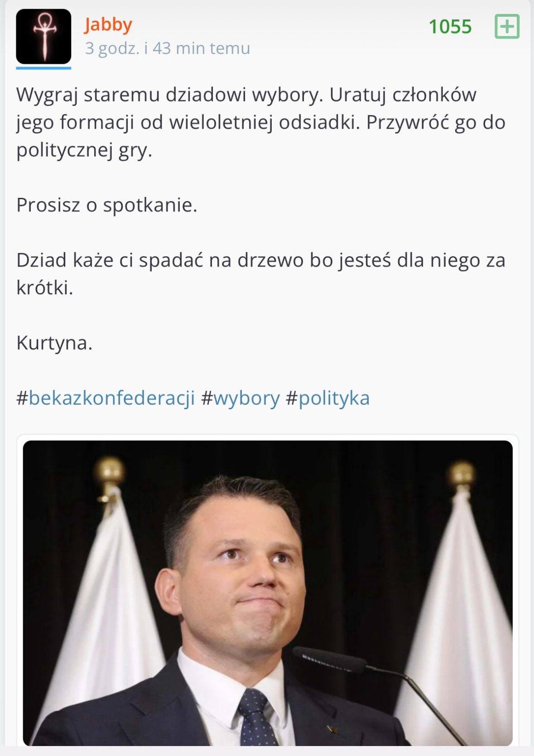Click the '3 godz. i 43 min temu' timestamp
Screen dimensions: 534x756
coord(168,48)
